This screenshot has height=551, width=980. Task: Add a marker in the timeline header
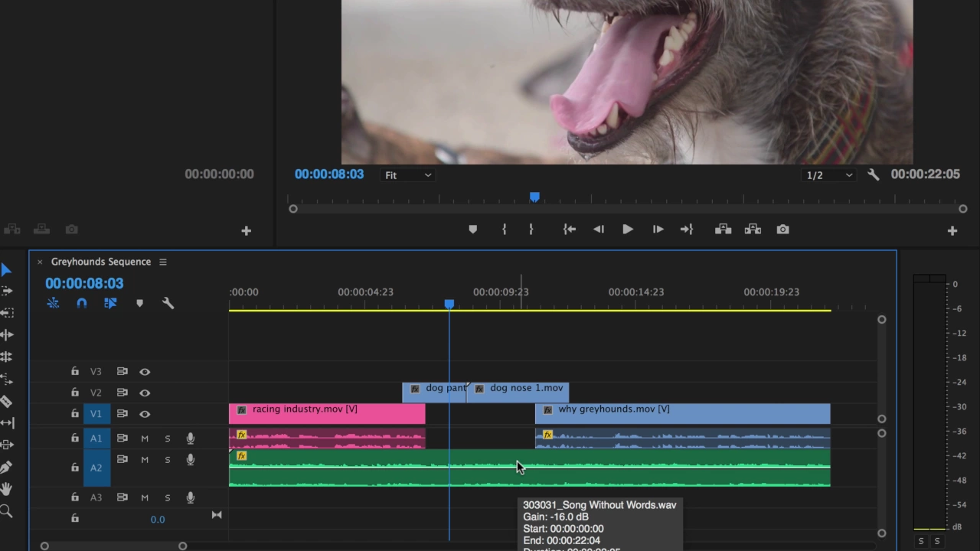click(x=139, y=304)
